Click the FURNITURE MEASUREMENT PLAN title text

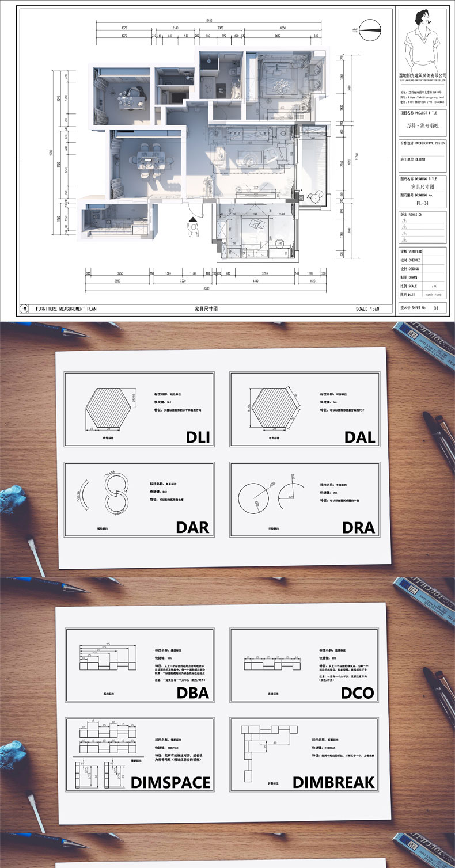(x=66, y=309)
